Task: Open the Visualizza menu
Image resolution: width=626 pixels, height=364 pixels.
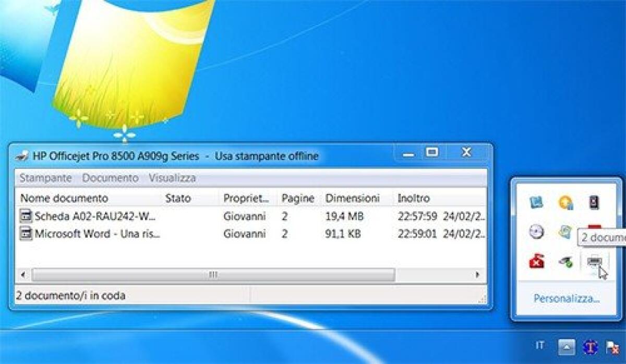Action: tap(172, 178)
